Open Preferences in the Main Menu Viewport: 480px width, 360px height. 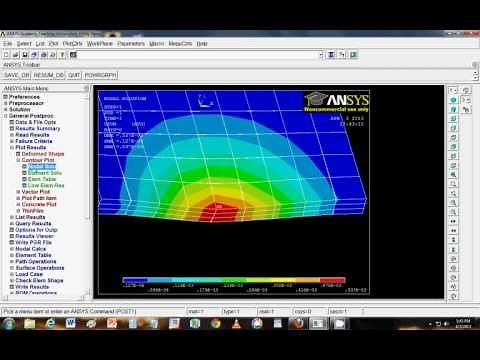[24, 97]
